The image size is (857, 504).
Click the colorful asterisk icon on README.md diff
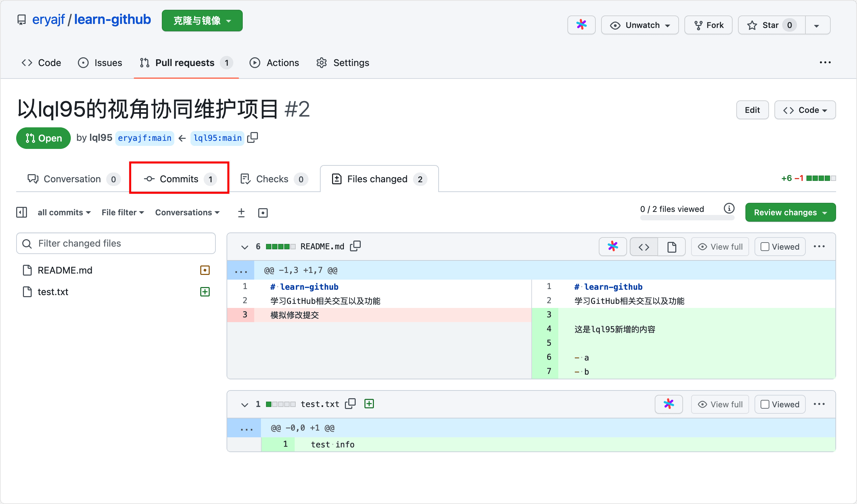(x=613, y=246)
